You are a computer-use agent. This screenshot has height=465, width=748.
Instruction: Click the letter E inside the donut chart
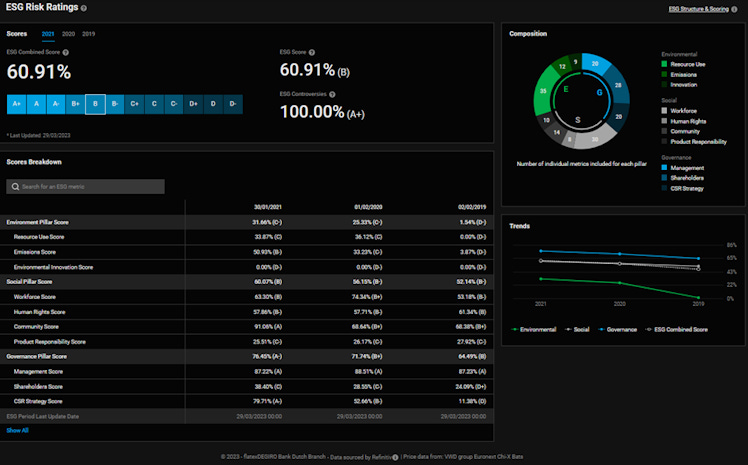tap(566, 89)
